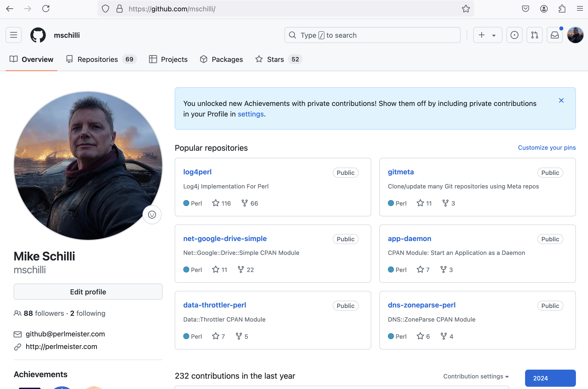The image size is (588, 389).
Task: Open forks of net-google-drive-simple
Action: [x=246, y=269]
